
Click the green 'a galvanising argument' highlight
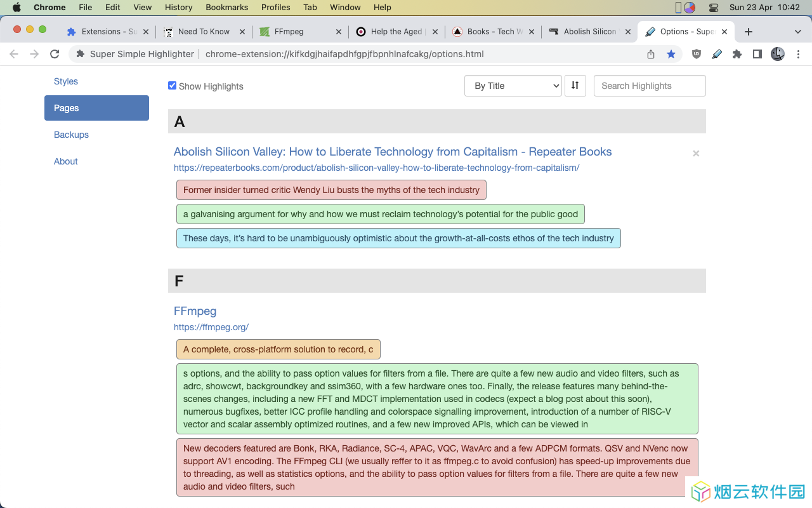(381, 214)
